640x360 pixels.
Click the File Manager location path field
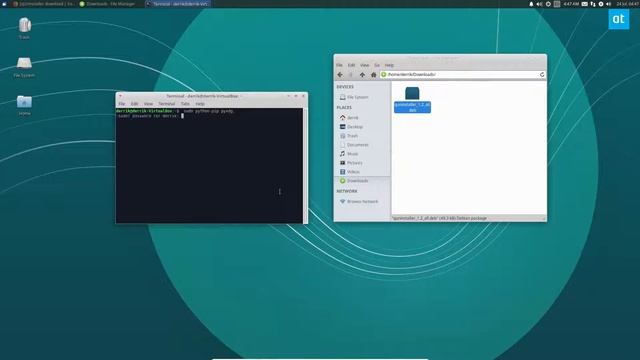point(462,75)
